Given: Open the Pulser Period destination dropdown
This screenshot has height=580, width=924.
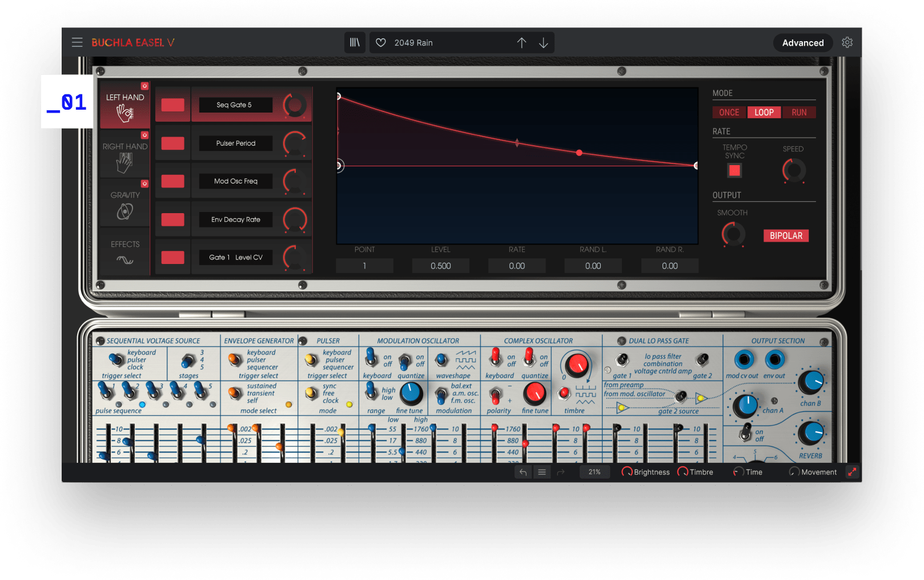Looking at the screenshot, I should (235, 143).
